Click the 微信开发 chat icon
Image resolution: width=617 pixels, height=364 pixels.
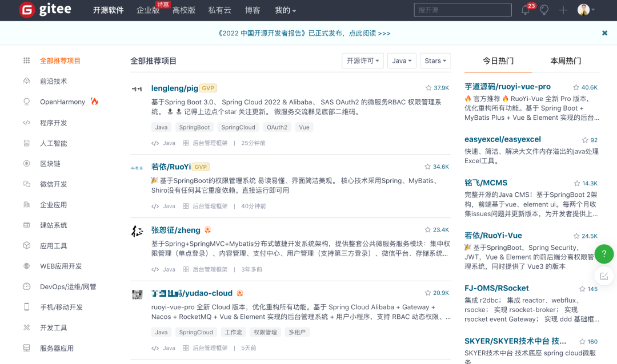(x=26, y=184)
